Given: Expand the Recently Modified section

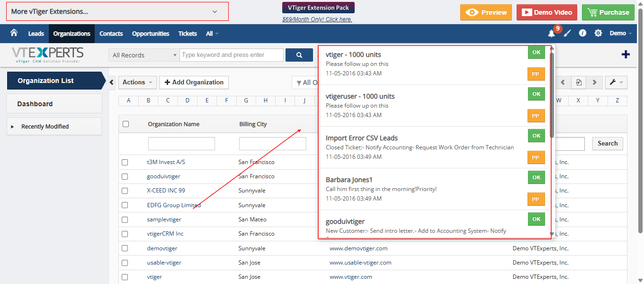Looking at the screenshot, I should click(54, 127).
